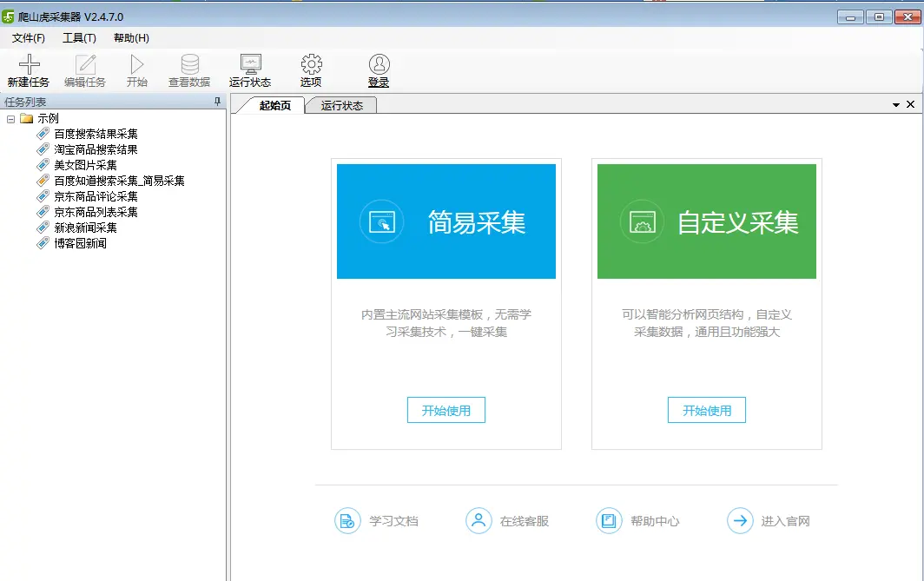Open the 学习文档 link text
924x581 pixels.
(x=393, y=521)
